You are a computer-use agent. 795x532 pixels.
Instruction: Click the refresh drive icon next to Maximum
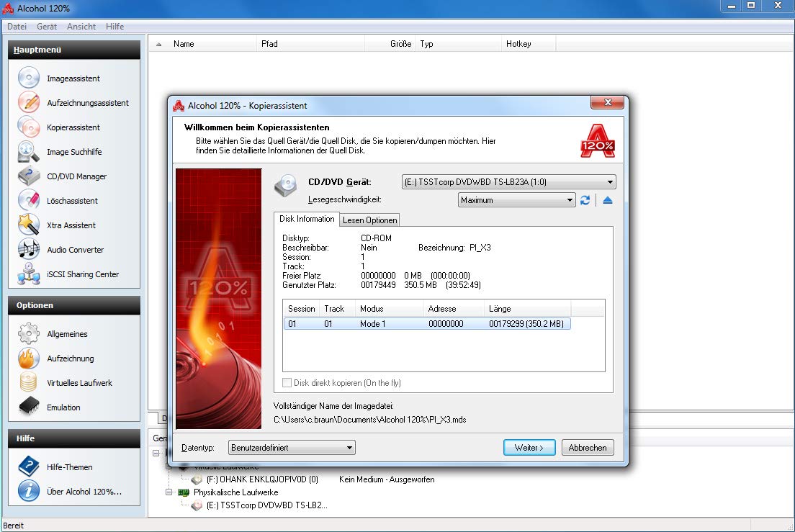[x=585, y=200]
